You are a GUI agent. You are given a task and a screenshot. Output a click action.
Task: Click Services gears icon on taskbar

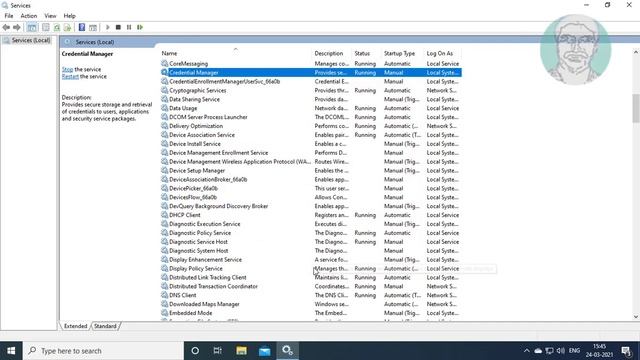(287, 351)
